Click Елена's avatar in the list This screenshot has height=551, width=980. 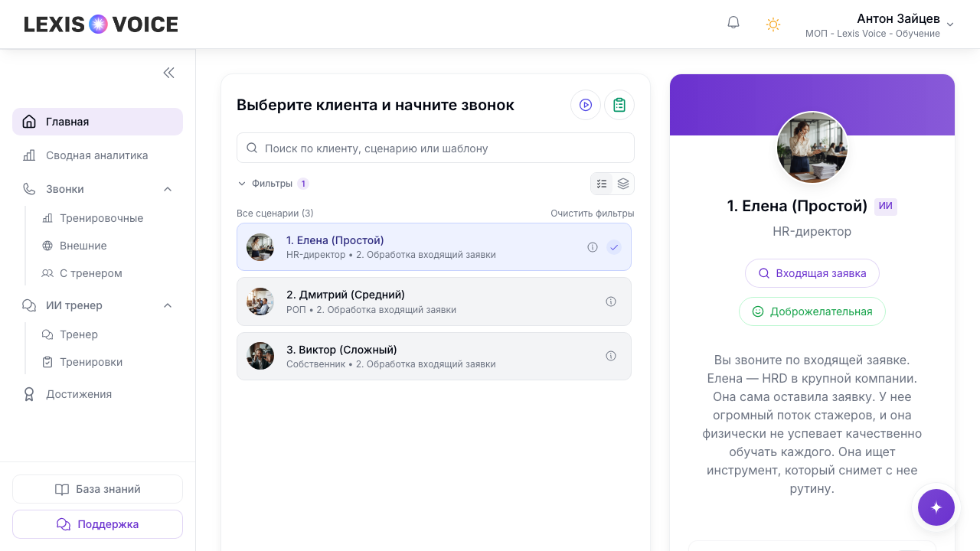(260, 247)
